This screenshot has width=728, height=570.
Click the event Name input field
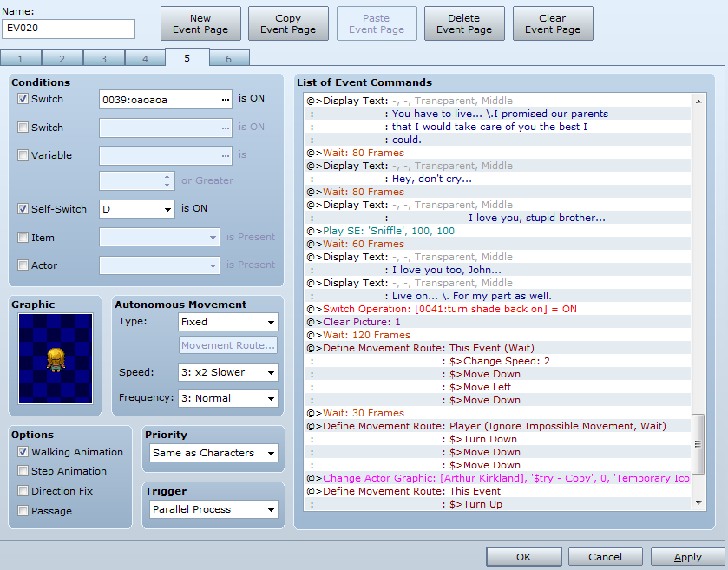69,29
